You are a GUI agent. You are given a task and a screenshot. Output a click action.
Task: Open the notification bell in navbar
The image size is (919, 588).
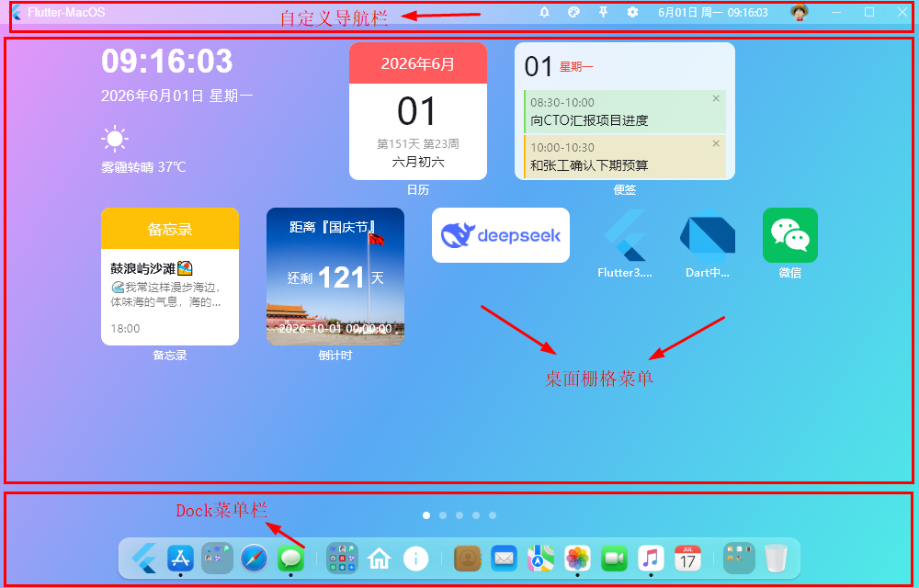[544, 12]
